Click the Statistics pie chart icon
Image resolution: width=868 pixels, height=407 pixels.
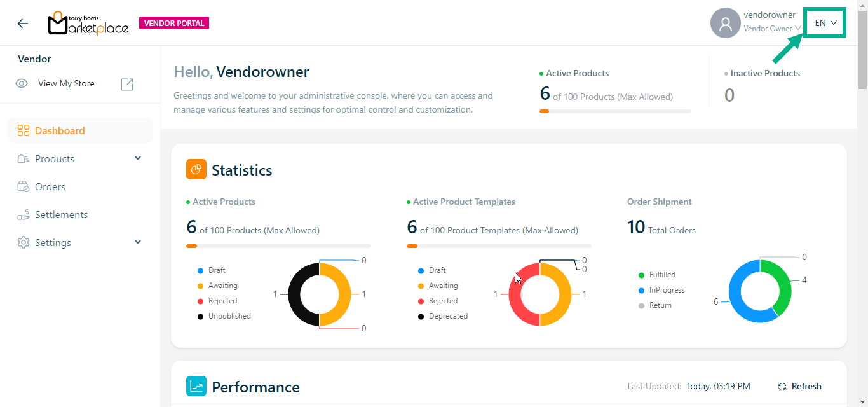pyautogui.click(x=196, y=170)
